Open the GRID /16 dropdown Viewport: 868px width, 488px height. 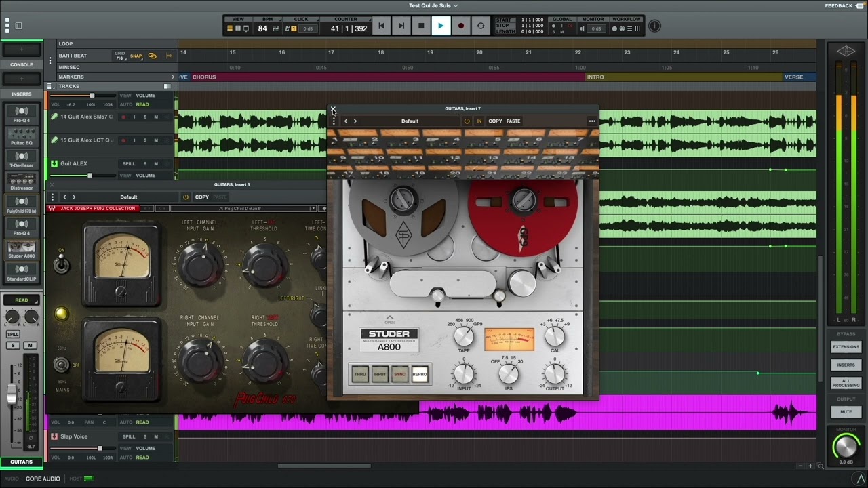click(120, 56)
